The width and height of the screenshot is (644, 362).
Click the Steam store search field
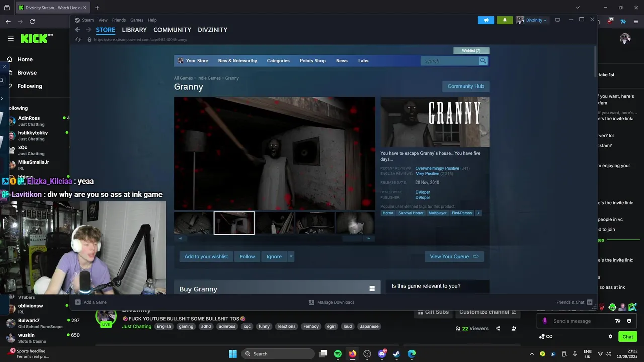pos(450,61)
